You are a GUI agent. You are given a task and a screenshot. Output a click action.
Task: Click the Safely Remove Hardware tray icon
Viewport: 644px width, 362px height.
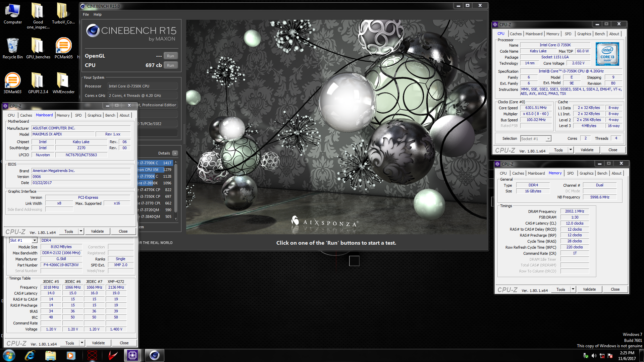pos(586,356)
